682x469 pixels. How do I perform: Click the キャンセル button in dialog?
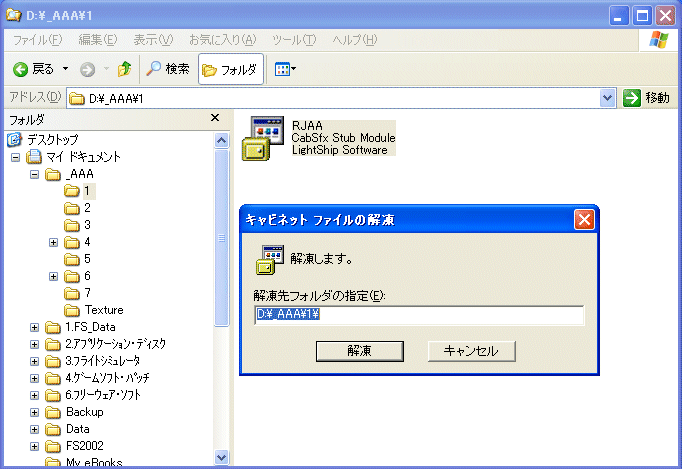(471, 351)
